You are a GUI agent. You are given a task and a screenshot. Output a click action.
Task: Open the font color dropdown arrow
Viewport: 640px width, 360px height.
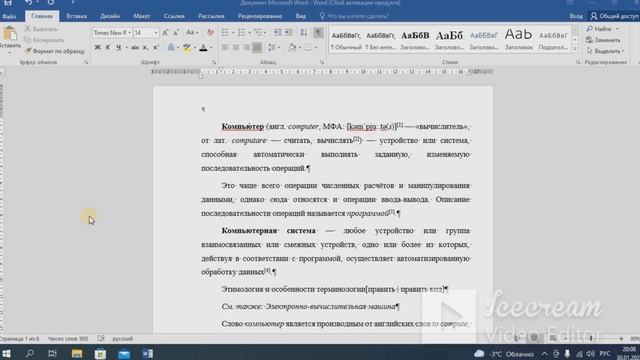211,48
